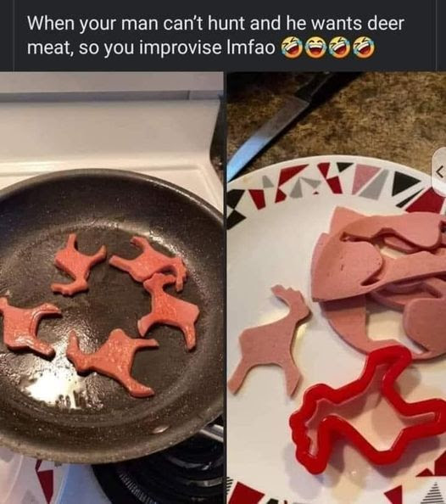Tap the first laughing emoji in caption
Image resolution: width=446 pixels, height=504 pixels.
[x=291, y=48]
